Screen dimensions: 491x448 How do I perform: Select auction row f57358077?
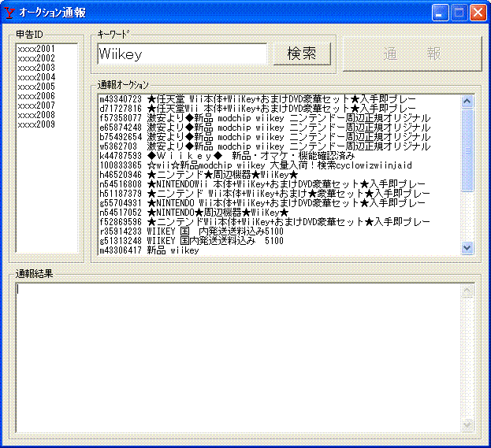[x=279, y=118]
